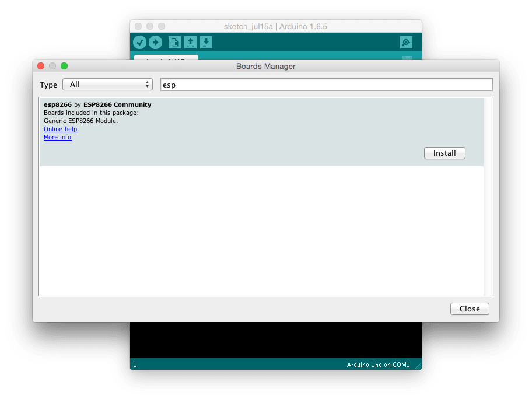This screenshot has height=399, width=532.
Task: Click the search field containing esp
Action: pos(327,85)
